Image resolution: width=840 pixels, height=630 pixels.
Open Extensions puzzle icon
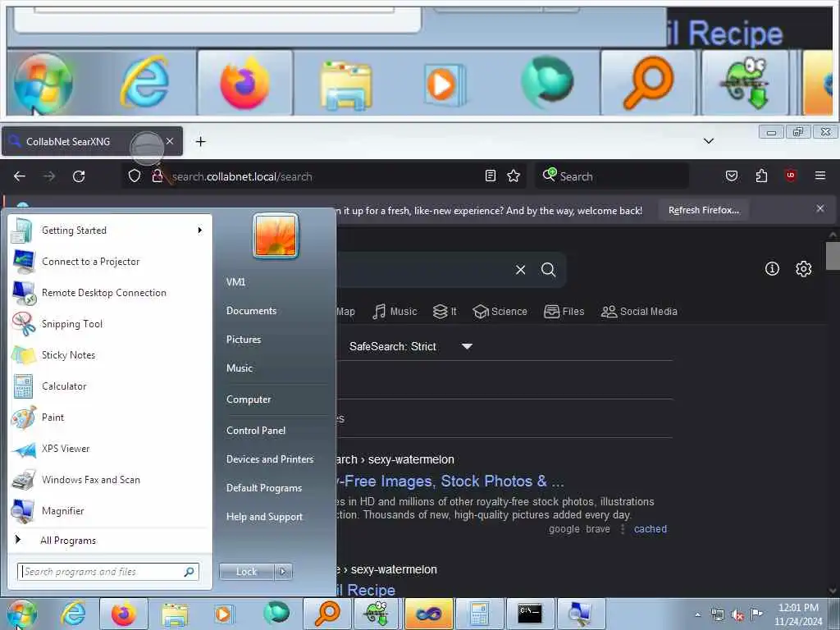pyautogui.click(x=761, y=176)
